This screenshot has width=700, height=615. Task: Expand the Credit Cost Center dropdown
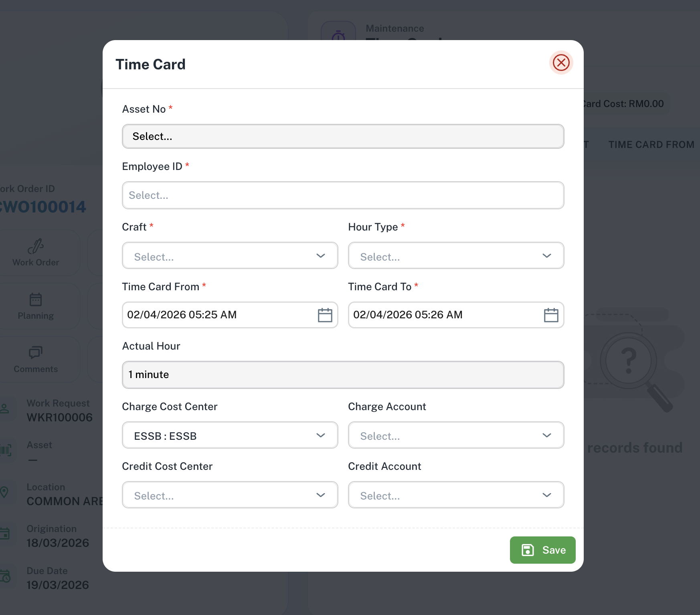[230, 495]
